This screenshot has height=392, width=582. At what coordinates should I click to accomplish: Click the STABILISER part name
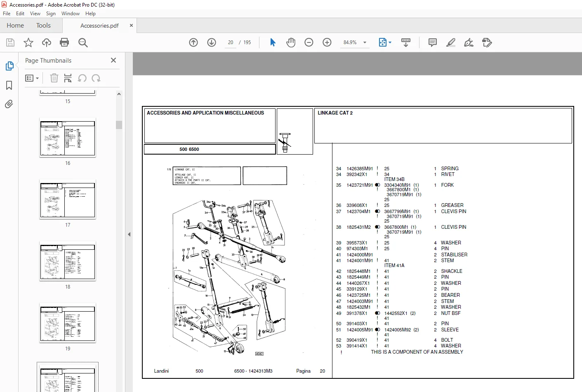[454, 255]
